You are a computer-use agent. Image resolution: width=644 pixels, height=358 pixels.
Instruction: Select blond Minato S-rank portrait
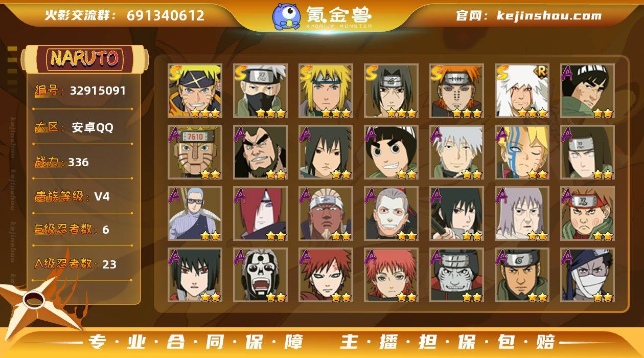coord(326,91)
